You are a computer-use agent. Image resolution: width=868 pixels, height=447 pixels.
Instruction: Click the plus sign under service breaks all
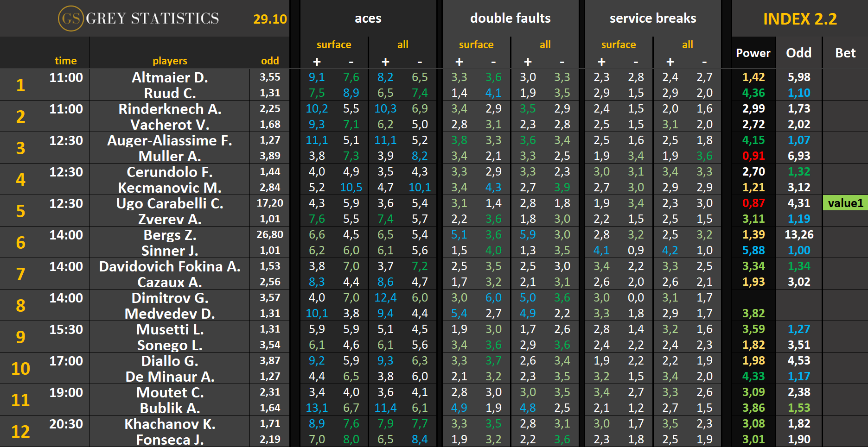670,62
